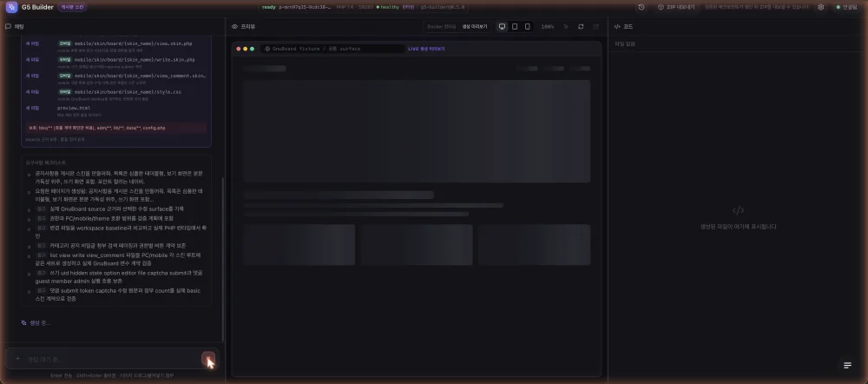Click the 생성된 파일이 여기에 표시됩니다 placeholder
Viewport: 868px width, 384px height.
(738, 227)
